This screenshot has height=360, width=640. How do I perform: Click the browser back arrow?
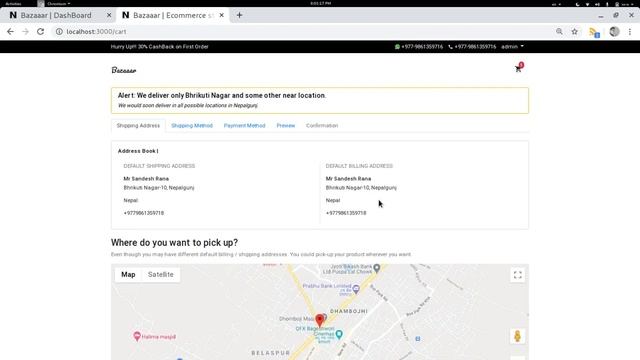pos(10,31)
